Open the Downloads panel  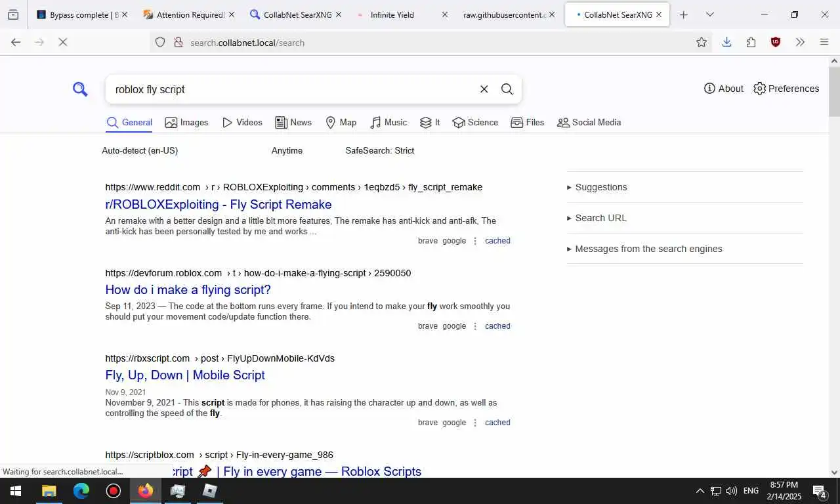tap(726, 42)
